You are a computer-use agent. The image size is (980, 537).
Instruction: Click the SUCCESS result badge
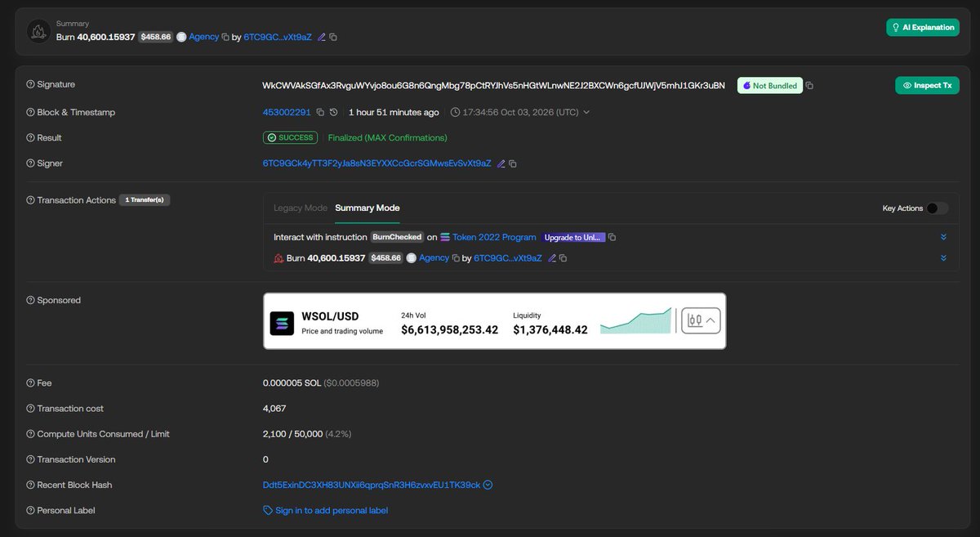(x=290, y=137)
